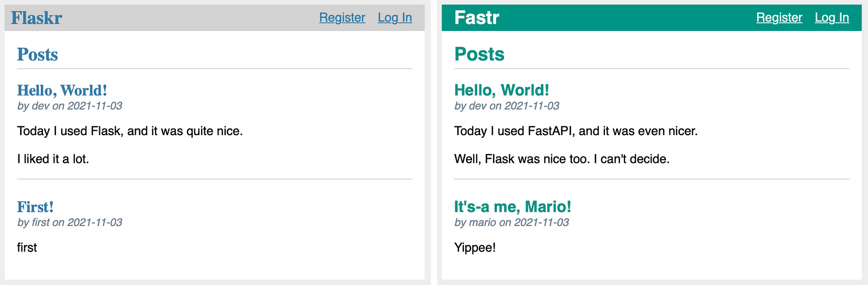This screenshot has height=285, width=868.
Task: Click Flaskr's "Hello, World!" post title
Action: (62, 90)
